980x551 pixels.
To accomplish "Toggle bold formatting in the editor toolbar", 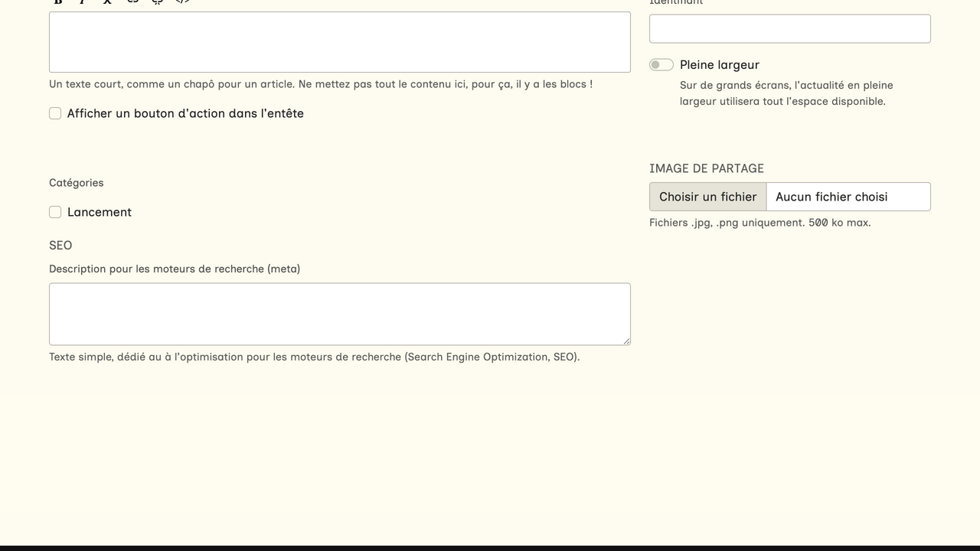I will tap(58, 2).
